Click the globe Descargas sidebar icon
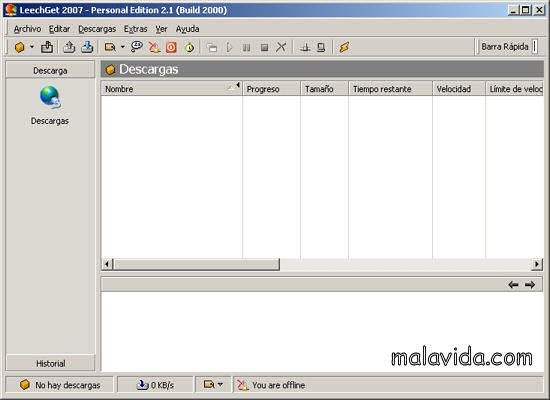550x400 pixels. [x=50, y=97]
